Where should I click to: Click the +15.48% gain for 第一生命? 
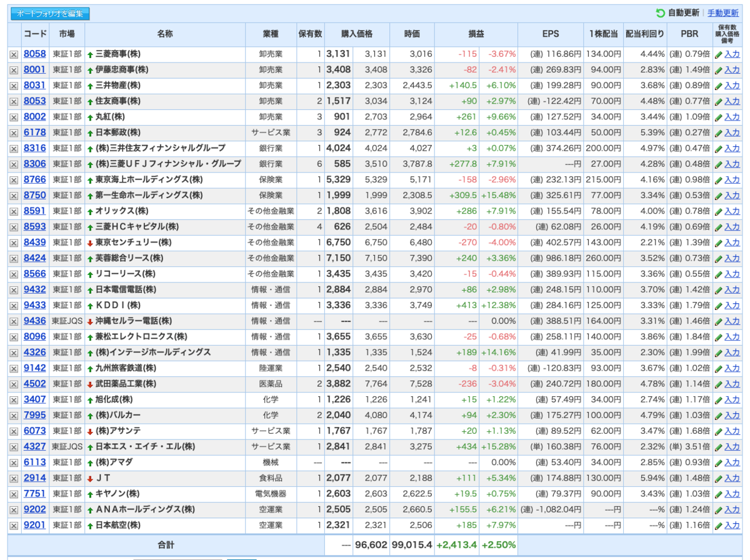tap(498, 196)
